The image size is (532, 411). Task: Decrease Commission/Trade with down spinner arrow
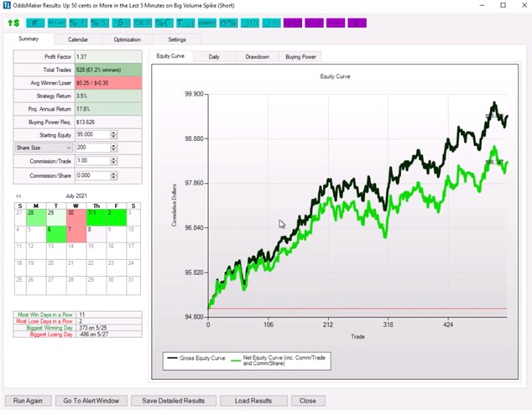coord(113,163)
